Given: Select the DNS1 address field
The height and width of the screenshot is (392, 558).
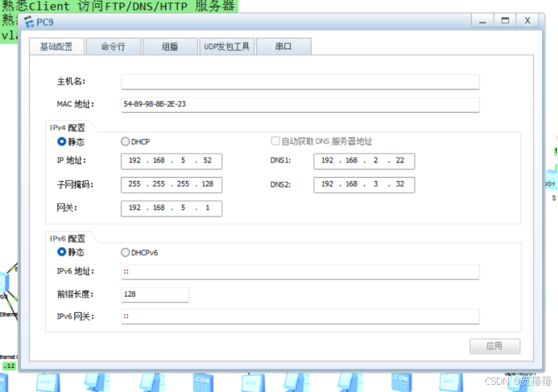Looking at the screenshot, I should (364, 161).
